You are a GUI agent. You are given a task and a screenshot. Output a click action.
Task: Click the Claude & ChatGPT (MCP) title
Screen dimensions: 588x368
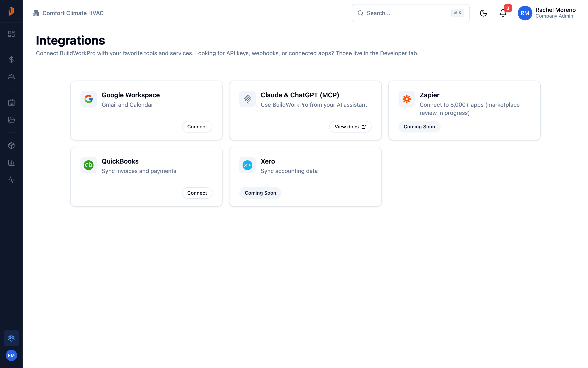point(300,95)
